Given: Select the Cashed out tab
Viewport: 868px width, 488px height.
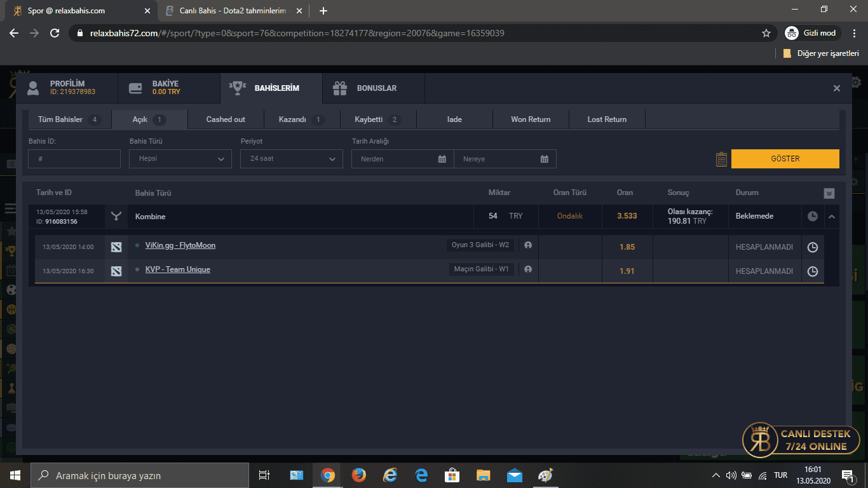Looking at the screenshot, I should pos(226,119).
